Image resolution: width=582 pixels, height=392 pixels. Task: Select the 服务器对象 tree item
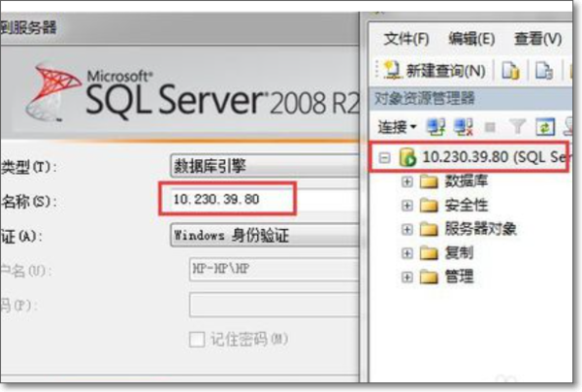tap(480, 229)
